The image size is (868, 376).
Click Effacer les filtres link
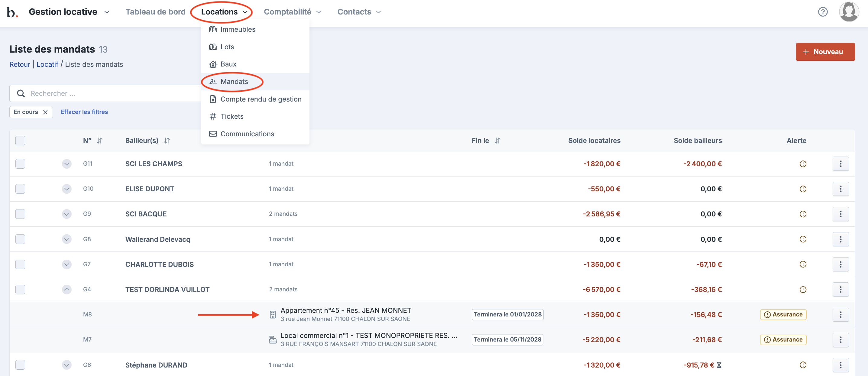pos(84,112)
